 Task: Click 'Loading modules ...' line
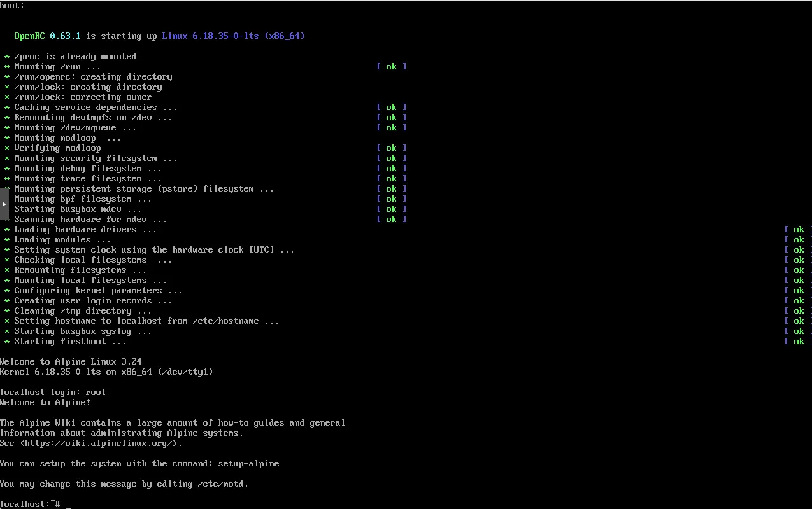click(62, 239)
